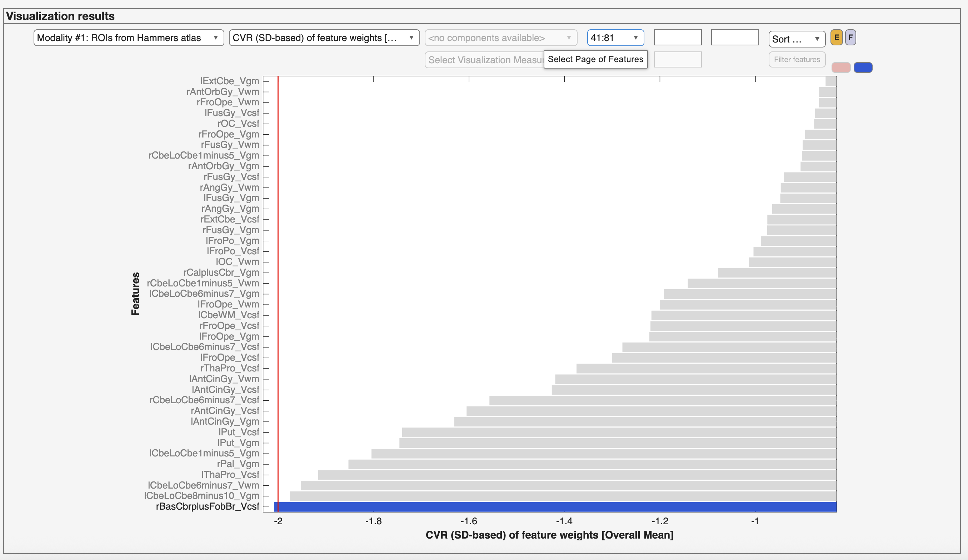The image size is (968, 560).
Task: Select the blue highlight color chip
Action: pos(863,67)
